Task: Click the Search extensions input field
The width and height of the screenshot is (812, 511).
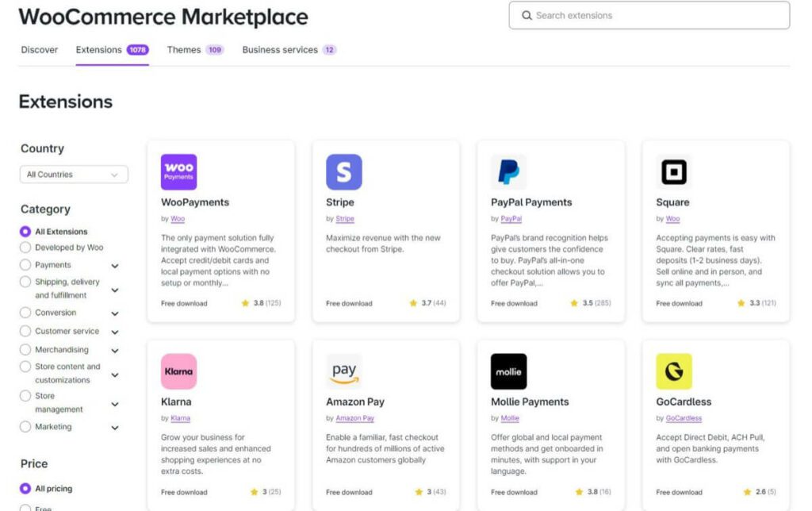Action: click(x=650, y=15)
